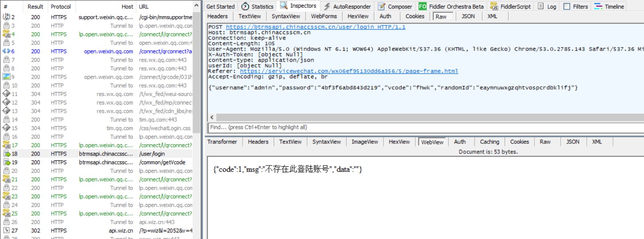Sort sessions by the Protocol column header
The height and width of the screenshot is (239, 644).
pos(61,6)
